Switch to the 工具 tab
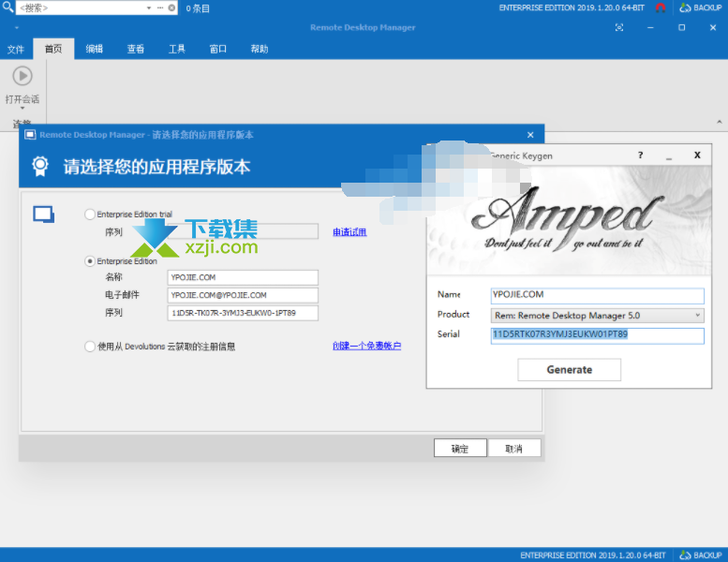The image size is (728, 562). (x=177, y=50)
